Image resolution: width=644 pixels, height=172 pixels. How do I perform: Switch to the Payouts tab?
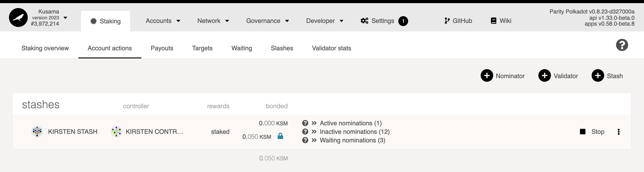click(x=162, y=48)
